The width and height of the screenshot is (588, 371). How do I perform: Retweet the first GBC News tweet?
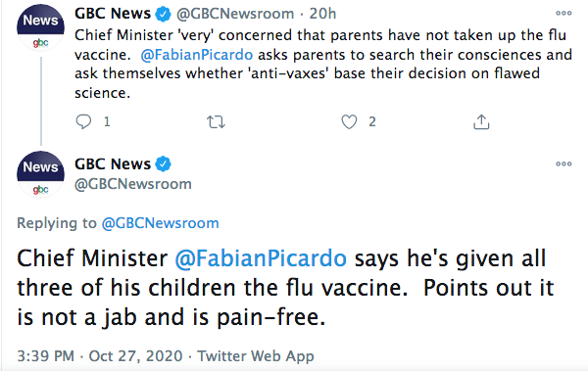[216, 121]
